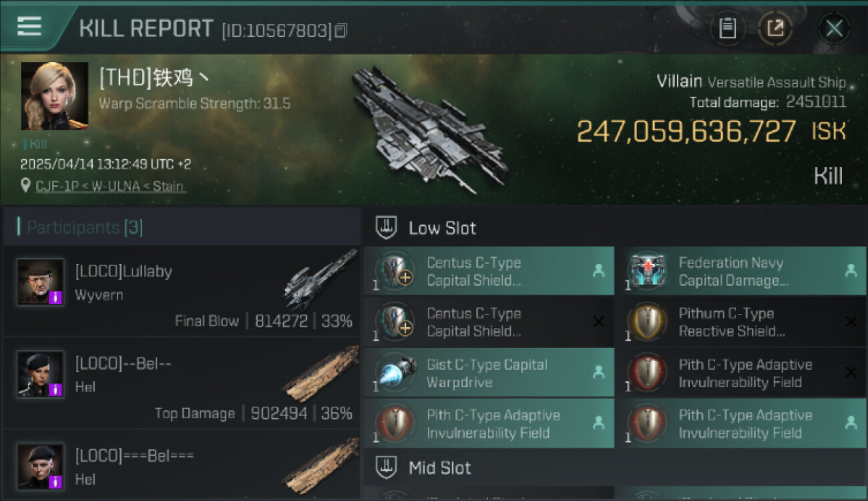Select the Pithum C-Type Reactive Shield icon
The image size is (868, 501).
coord(647,322)
